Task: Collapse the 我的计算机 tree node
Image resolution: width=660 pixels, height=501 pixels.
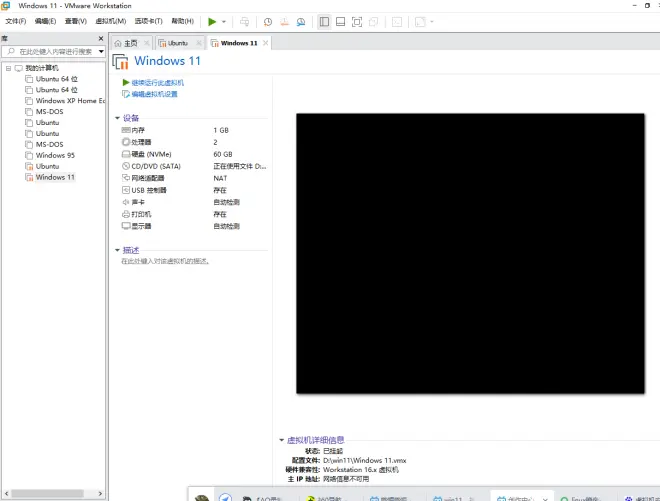Action: click(8, 68)
